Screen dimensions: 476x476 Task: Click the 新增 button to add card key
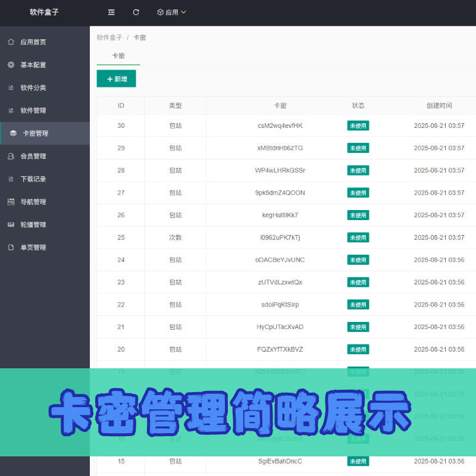[116, 78]
